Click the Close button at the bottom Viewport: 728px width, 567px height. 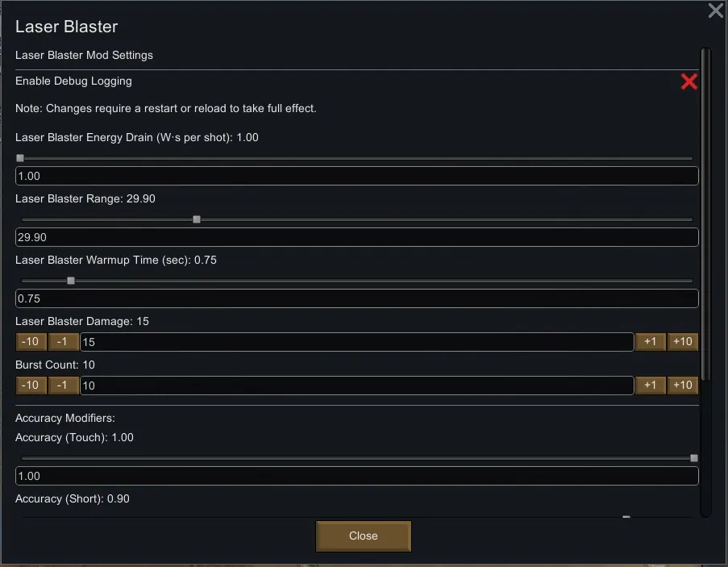click(x=363, y=536)
